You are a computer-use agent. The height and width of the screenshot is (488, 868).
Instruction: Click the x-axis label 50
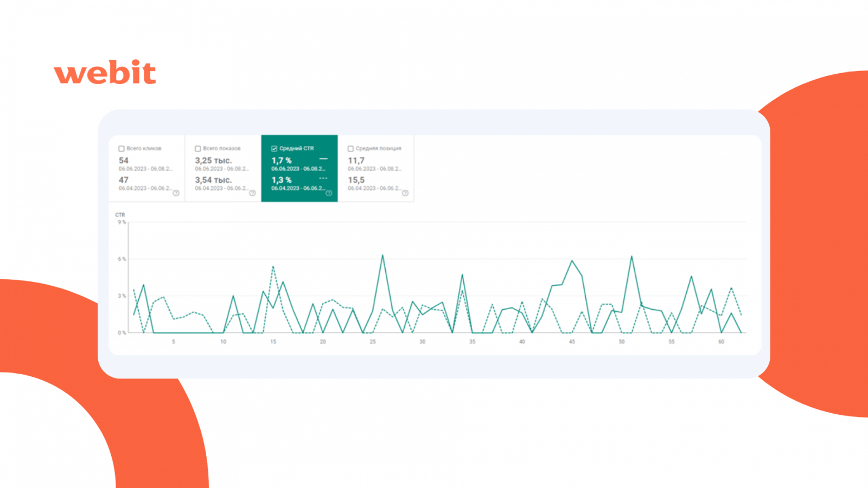622,342
